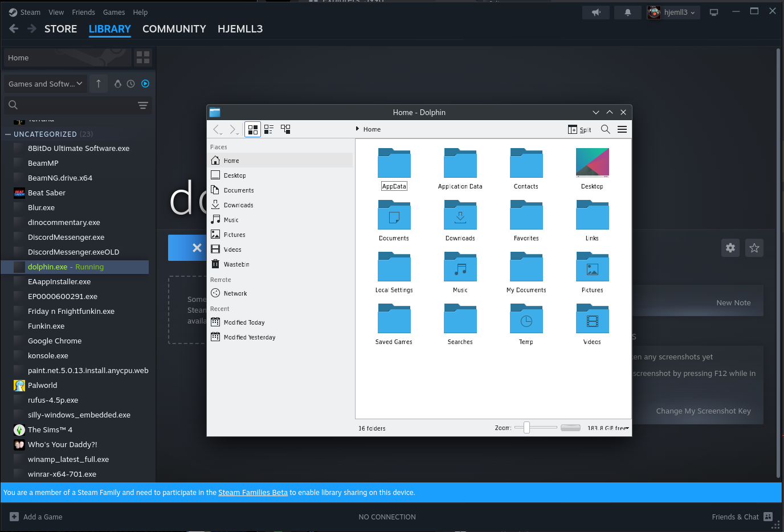Image resolution: width=784 pixels, height=532 pixels.
Task: Switch to the STORE tab
Action: point(61,29)
